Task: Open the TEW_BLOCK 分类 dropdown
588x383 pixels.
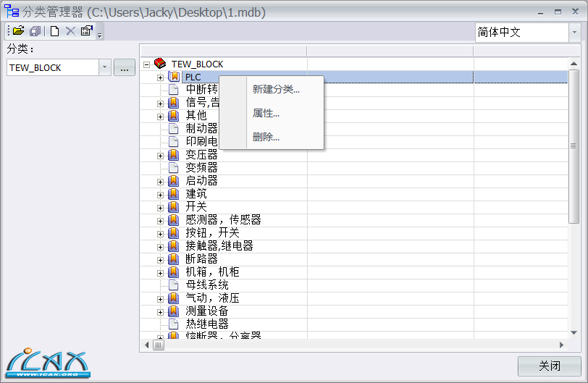Action: 104,67
